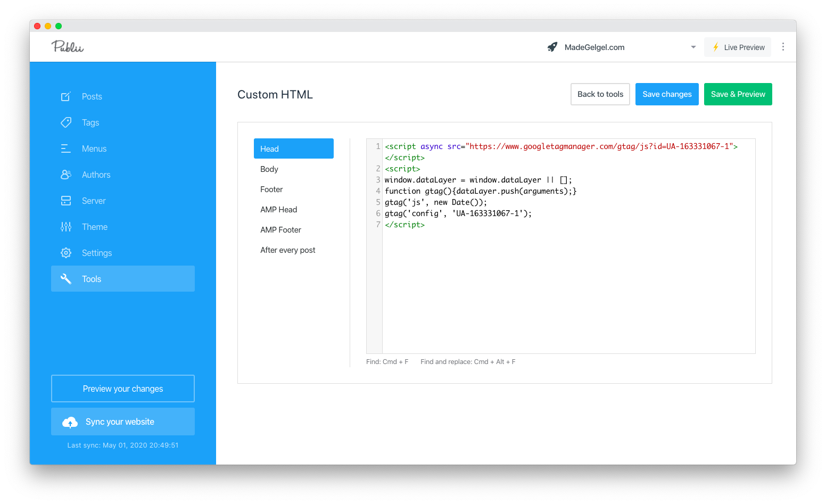Open Menus via its list icon
This screenshot has width=826, height=504.
[66, 148]
